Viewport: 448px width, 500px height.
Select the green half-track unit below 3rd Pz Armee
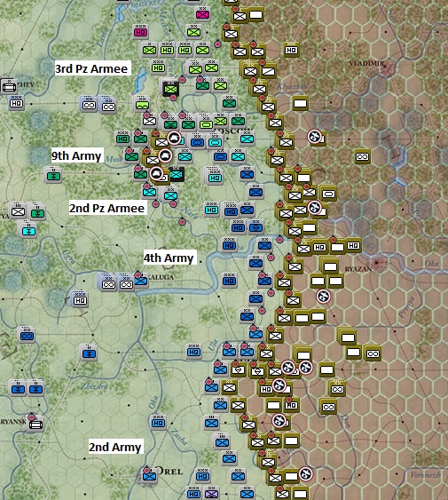click(142, 104)
